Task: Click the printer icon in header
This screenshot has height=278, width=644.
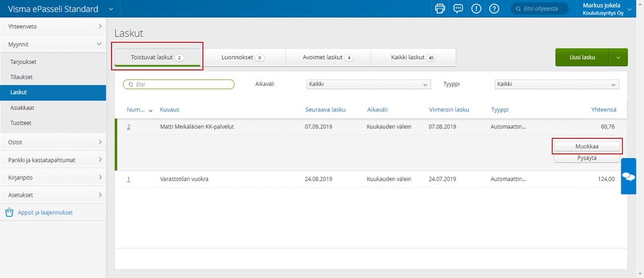Action: [440, 9]
